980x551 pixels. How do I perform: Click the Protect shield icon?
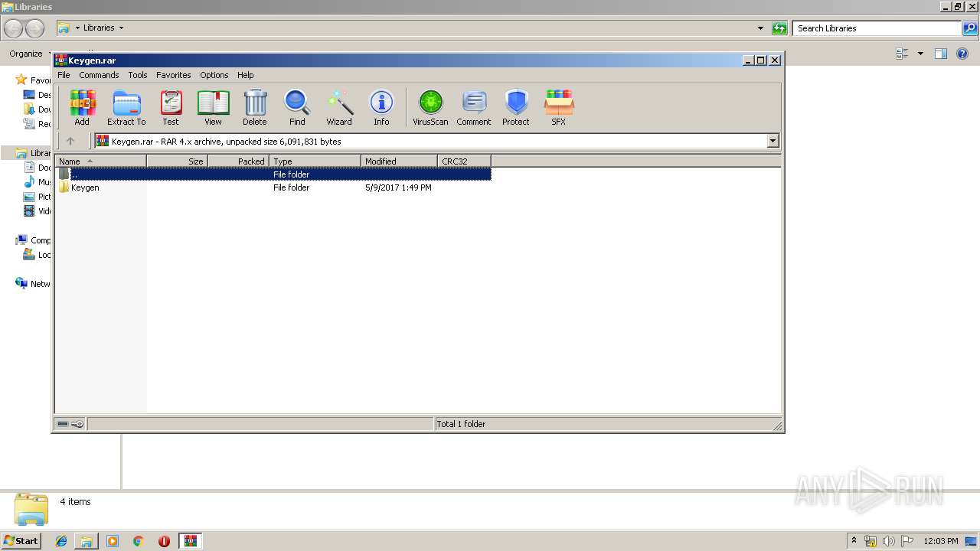[516, 107]
